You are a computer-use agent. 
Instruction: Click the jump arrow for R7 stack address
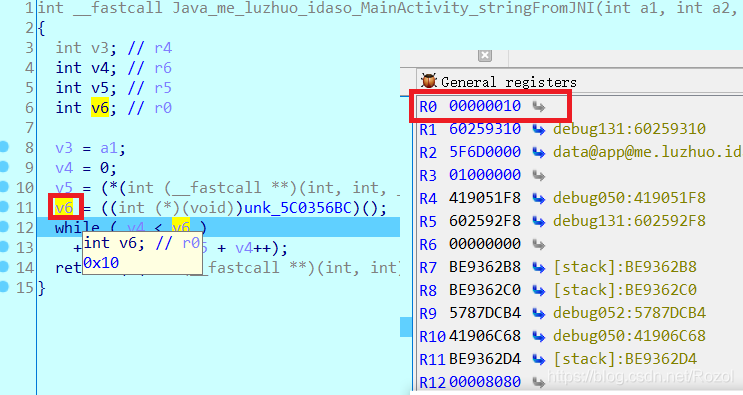coord(538,267)
